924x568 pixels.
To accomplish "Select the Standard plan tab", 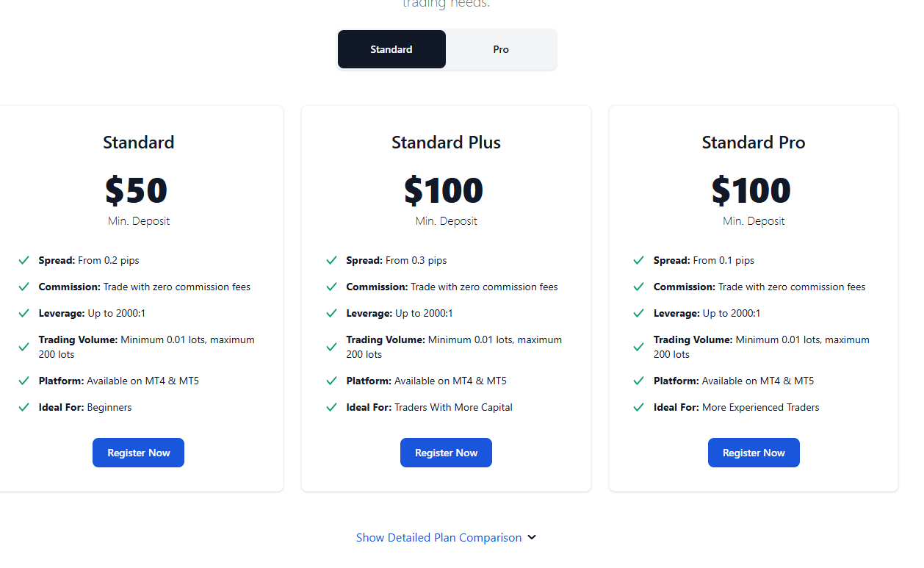I will [x=391, y=49].
